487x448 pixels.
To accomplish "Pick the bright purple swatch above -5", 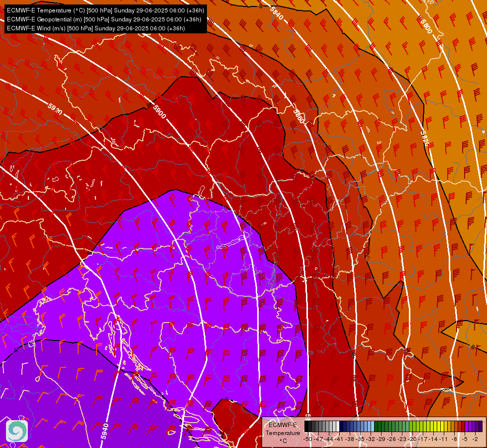I will [x=467, y=426].
